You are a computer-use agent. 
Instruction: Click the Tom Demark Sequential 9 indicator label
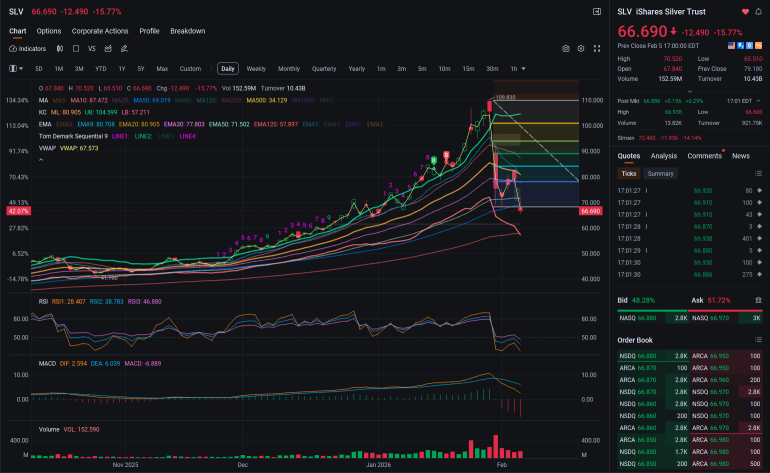pyautogui.click(x=73, y=136)
